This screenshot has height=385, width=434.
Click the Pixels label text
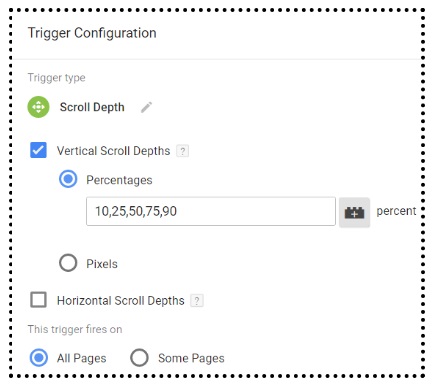pyautogui.click(x=102, y=264)
